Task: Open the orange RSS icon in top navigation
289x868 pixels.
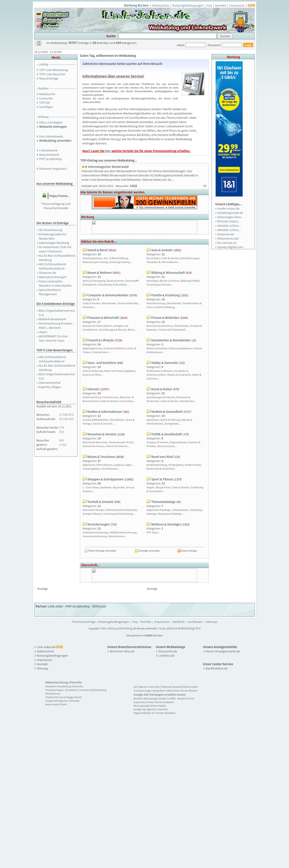Action: click(x=251, y=5)
